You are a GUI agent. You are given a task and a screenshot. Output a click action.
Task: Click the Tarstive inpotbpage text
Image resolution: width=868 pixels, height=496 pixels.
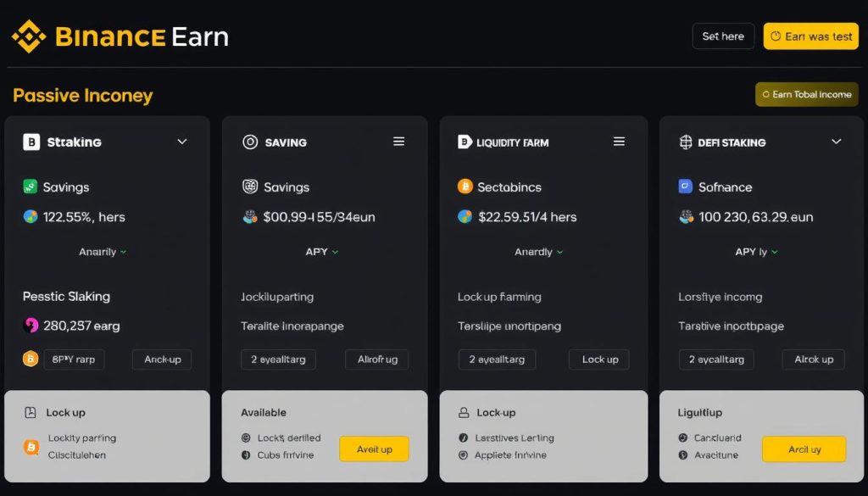click(731, 326)
